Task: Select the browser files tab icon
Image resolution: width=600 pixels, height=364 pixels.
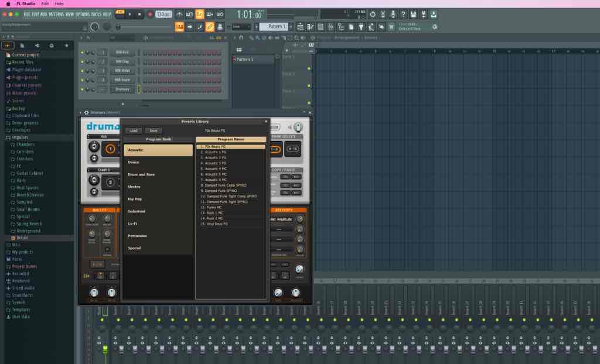Action: pos(22,46)
